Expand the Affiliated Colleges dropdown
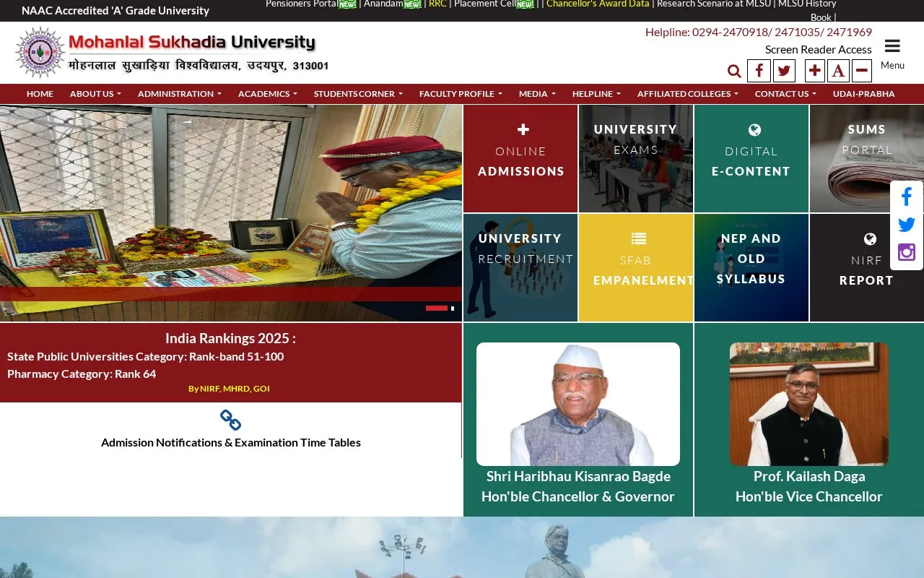924x578 pixels. click(x=688, y=94)
